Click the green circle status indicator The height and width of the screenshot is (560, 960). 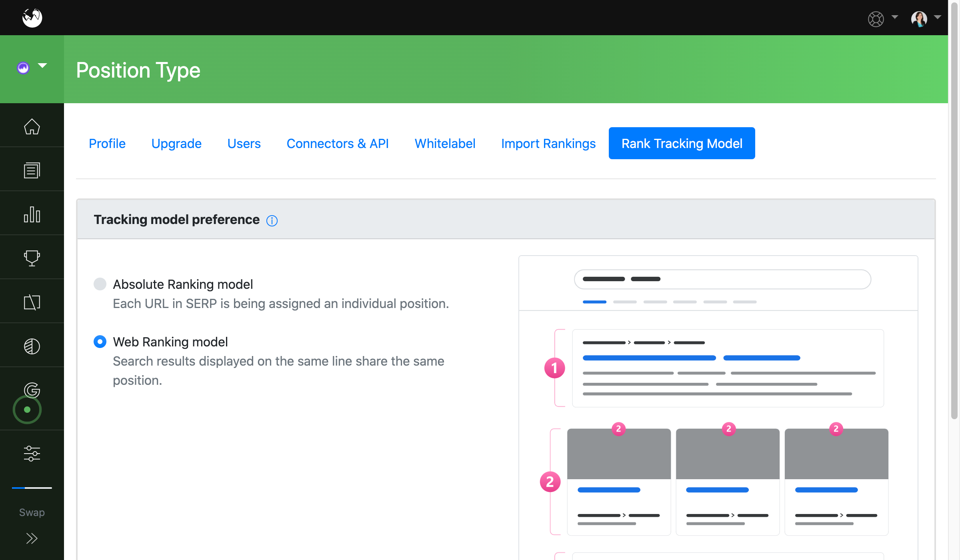pos(27,410)
